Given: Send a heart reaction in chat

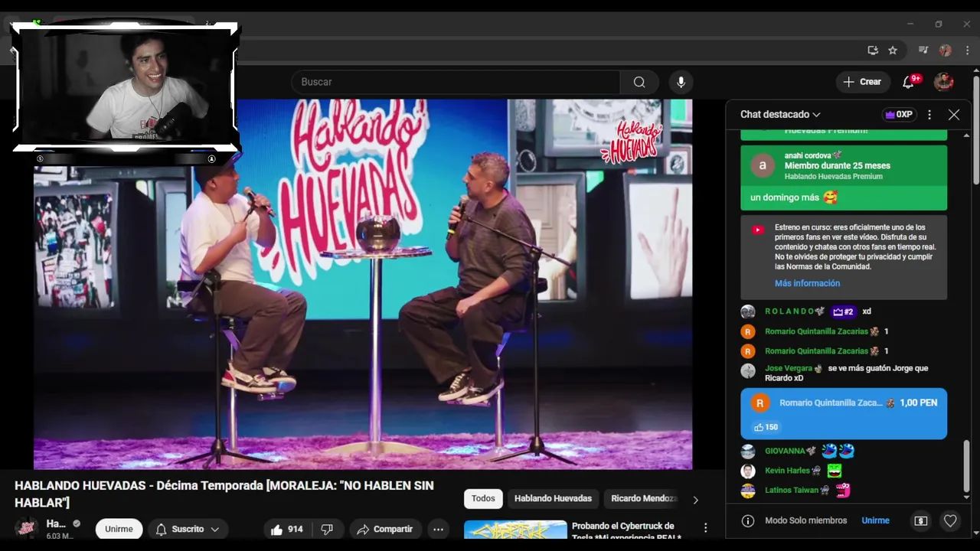Looking at the screenshot, I should [950, 520].
